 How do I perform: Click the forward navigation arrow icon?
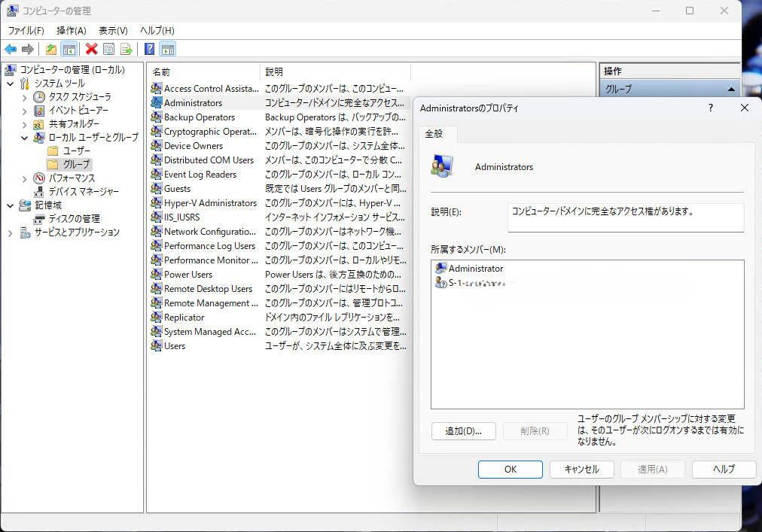coord(28,49)
